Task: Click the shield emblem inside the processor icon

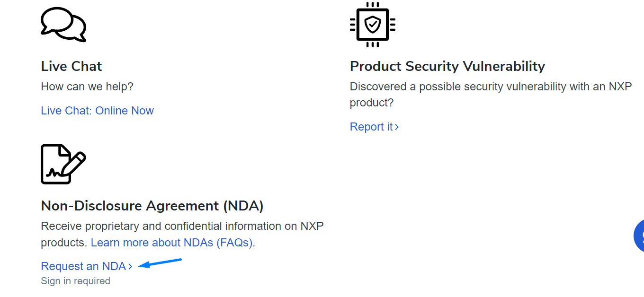Action: (373, 25)
